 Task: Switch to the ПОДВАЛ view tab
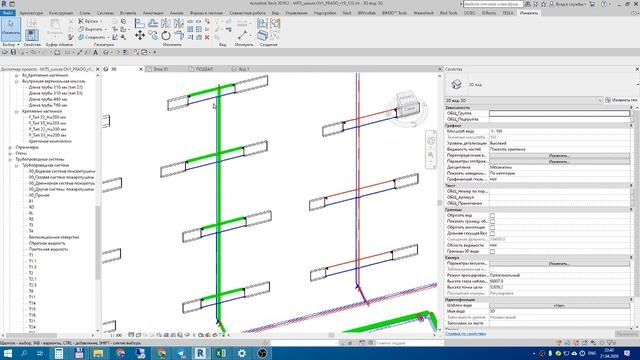pos(204,69)
